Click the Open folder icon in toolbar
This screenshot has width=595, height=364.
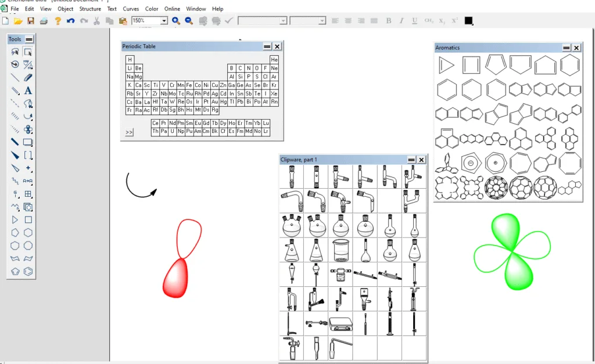click(x=18, y=21)
